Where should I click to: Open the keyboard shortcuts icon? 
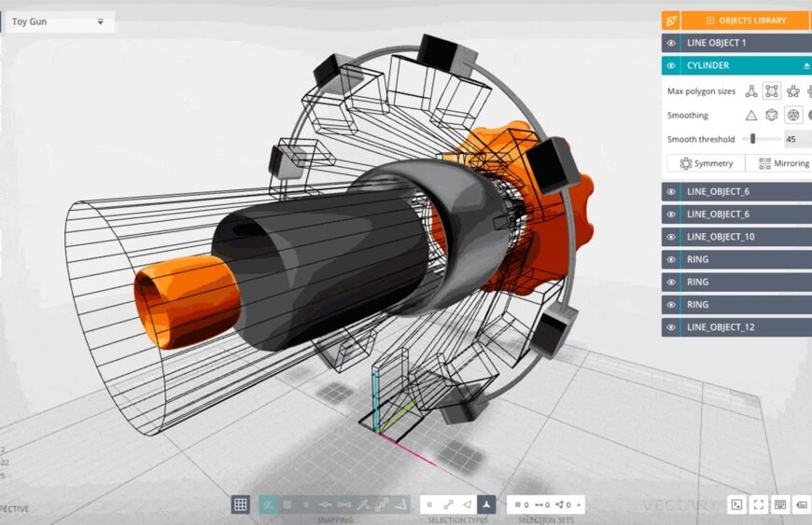780,504
